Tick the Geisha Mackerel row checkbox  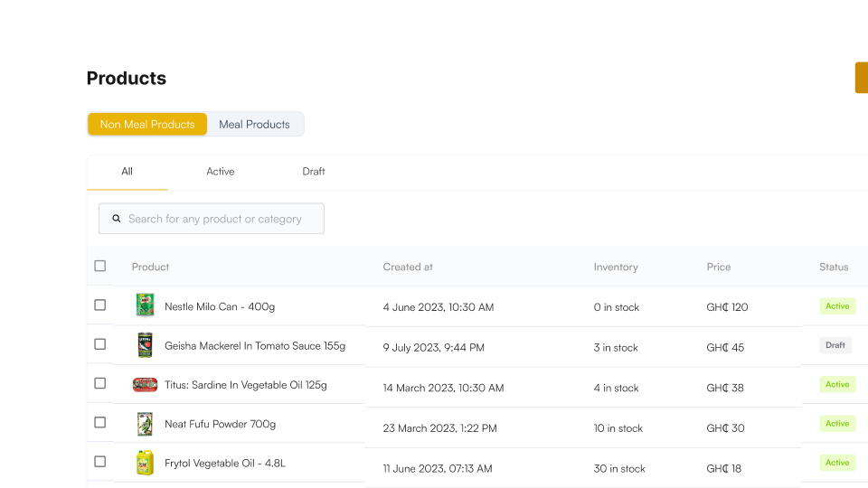(x=100, y=344)
